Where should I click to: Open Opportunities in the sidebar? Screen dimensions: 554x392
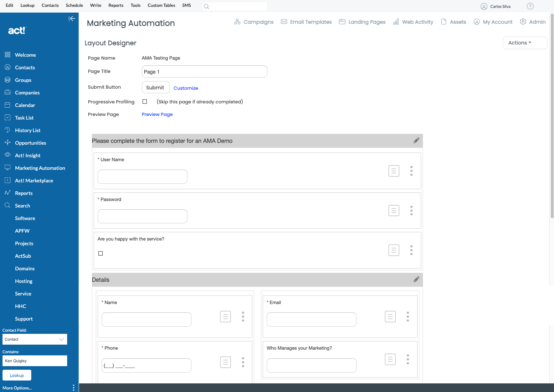(31, 143)
